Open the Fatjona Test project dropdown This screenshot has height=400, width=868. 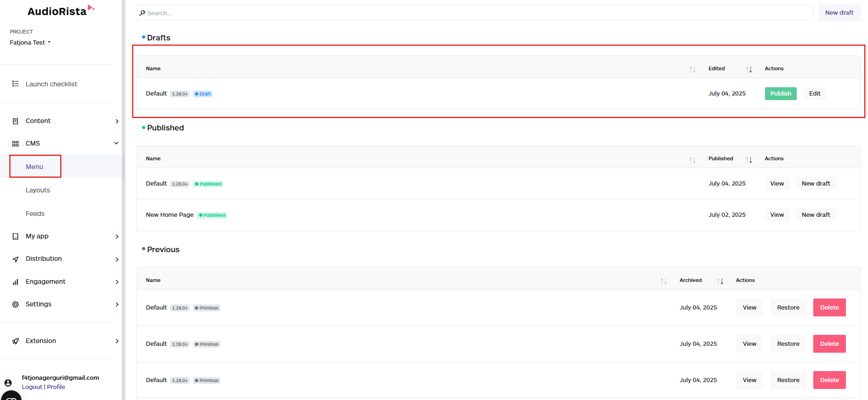pos(30,42)
